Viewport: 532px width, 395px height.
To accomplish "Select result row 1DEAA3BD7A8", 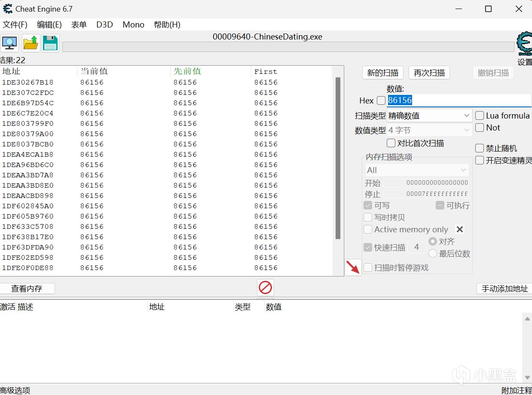I will click(x=166, y=175).
